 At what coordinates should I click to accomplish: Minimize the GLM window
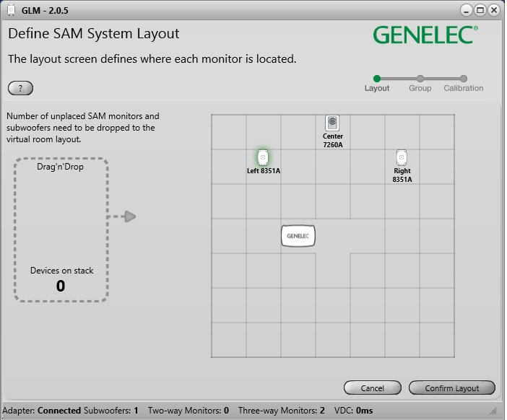click(x=466, y=10)
